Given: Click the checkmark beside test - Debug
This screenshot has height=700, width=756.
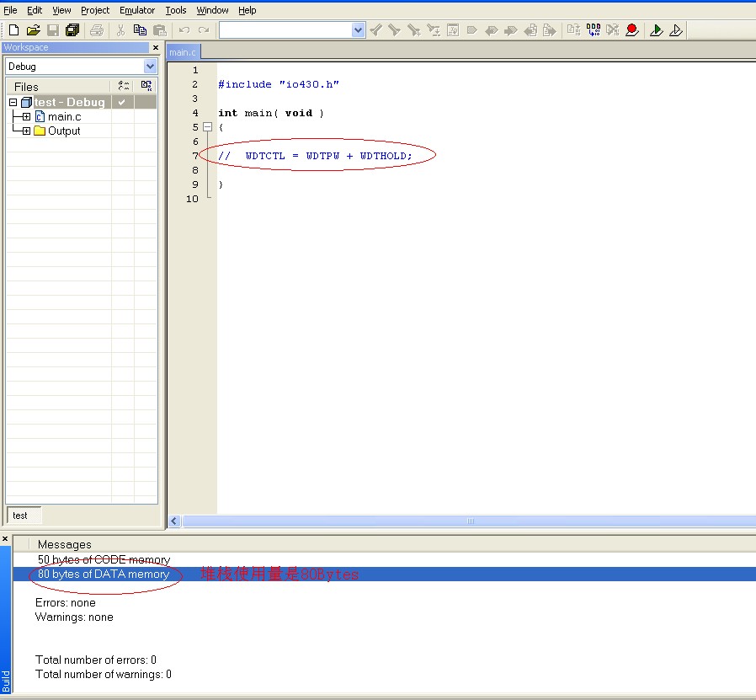Looking at the screenshot, I should click(x=122, y=102).
